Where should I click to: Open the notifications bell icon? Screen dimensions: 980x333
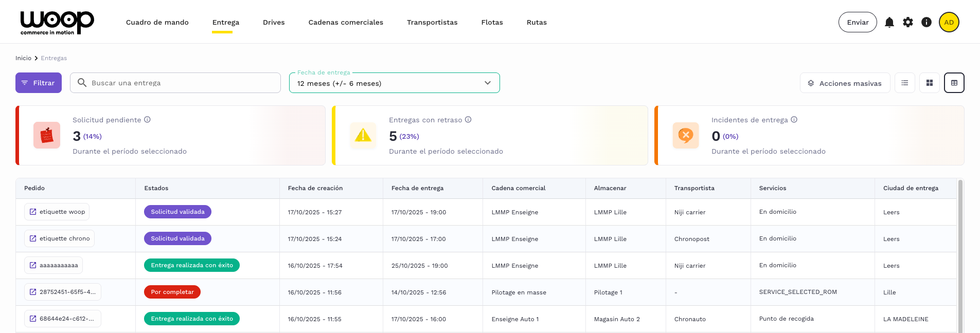(x=889, y=22)
